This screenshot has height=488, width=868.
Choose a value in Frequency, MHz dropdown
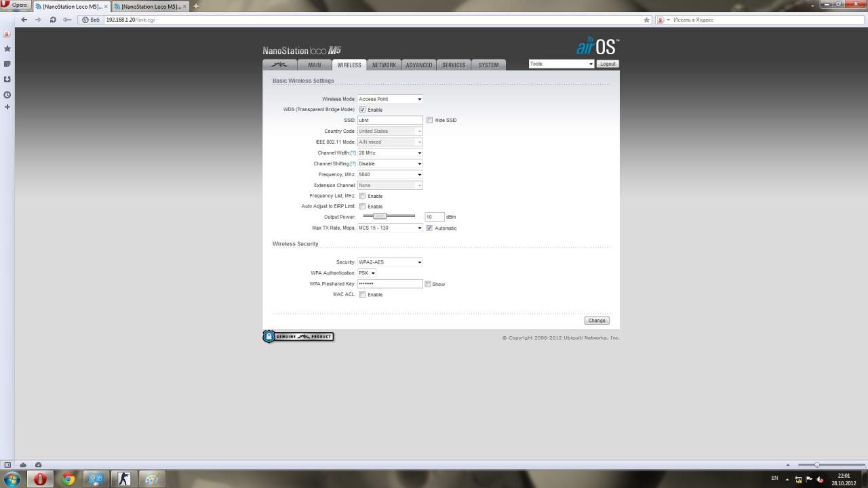click(390, 174)
